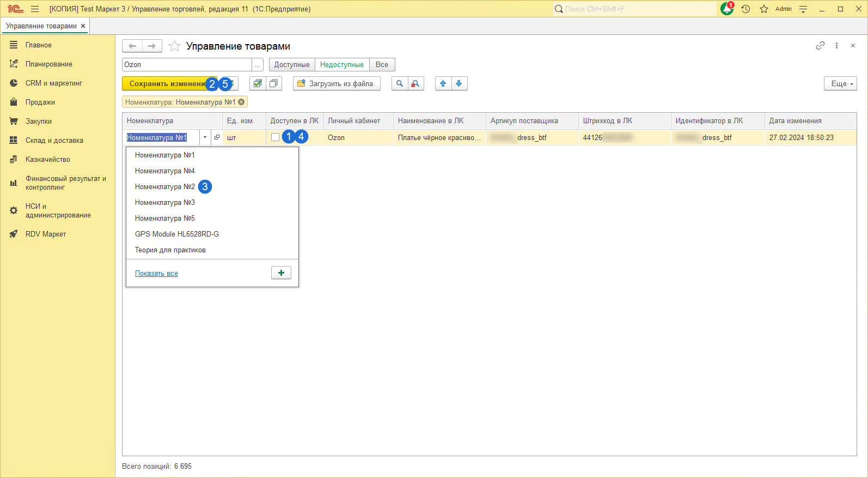Copy link to this form icon

(820, 46)
